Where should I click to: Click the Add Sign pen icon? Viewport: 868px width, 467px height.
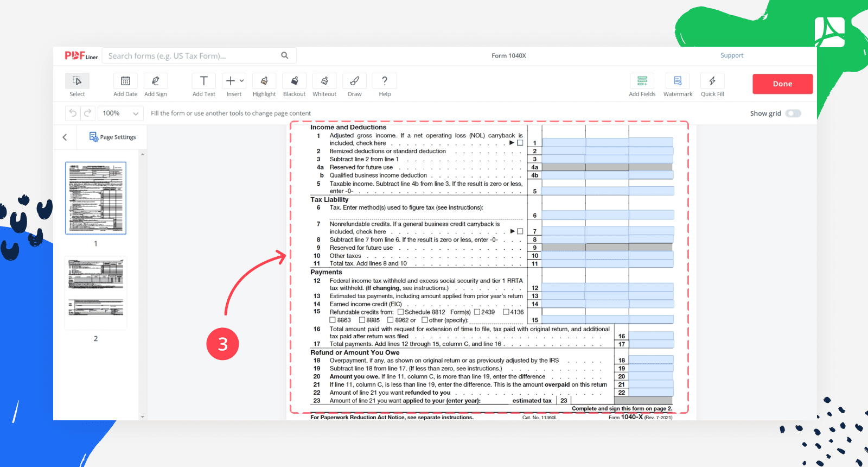click(x=156, y=81)
